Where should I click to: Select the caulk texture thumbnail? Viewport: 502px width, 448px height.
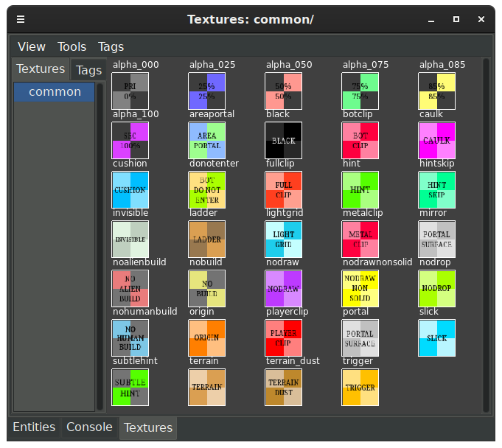(x=436, y=140)
